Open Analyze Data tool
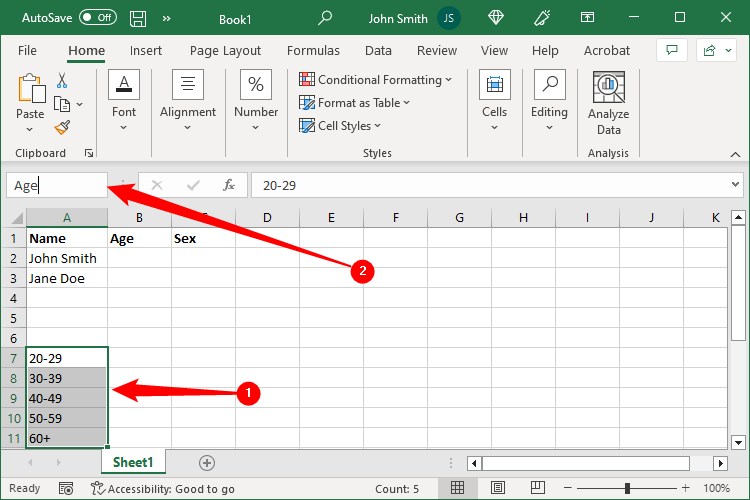This screenshot has height=500, width=750. coord(608,102)
